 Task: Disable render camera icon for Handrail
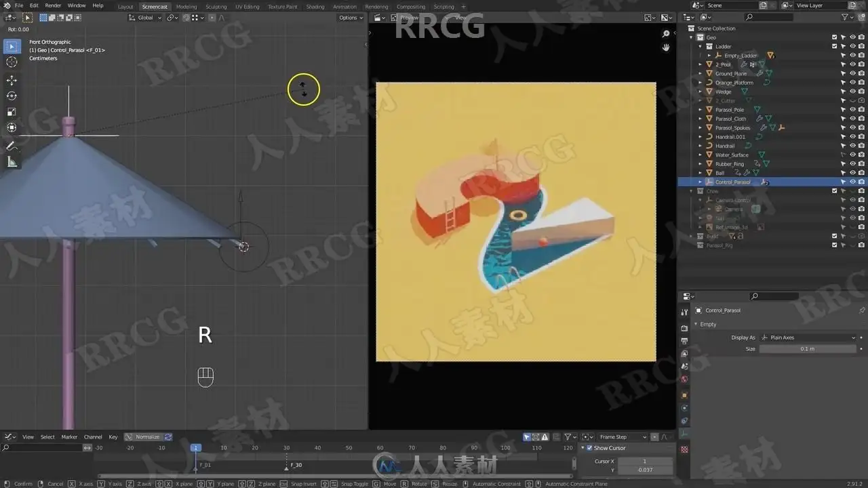tap(861, 146)
